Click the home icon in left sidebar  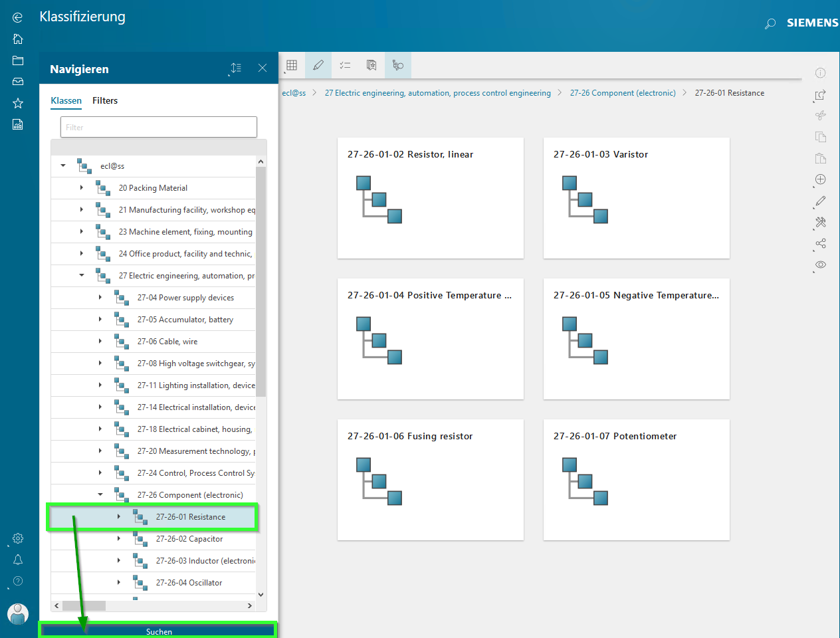18,39
